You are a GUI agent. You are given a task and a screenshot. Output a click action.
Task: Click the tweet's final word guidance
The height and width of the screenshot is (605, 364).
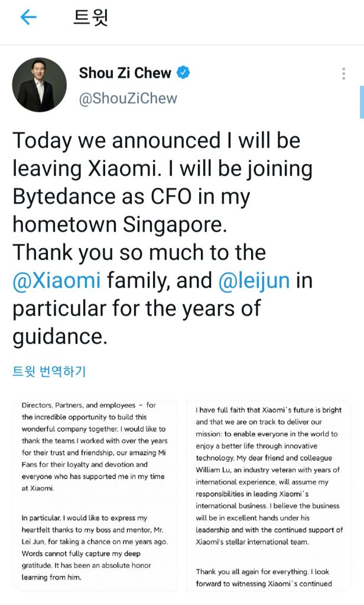click(60, 336)
